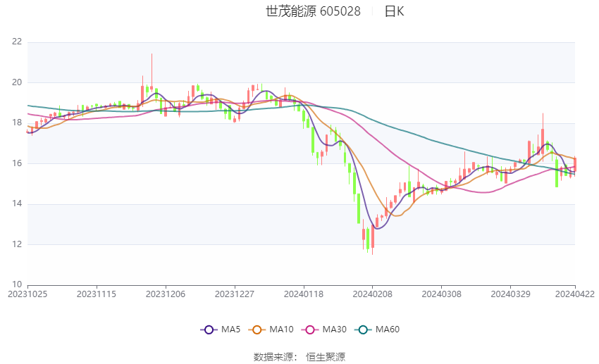Image resolution: width=599 pixels, height=364 pixels.
Task: Click the 日K label in the title
Action: [394, 11]
